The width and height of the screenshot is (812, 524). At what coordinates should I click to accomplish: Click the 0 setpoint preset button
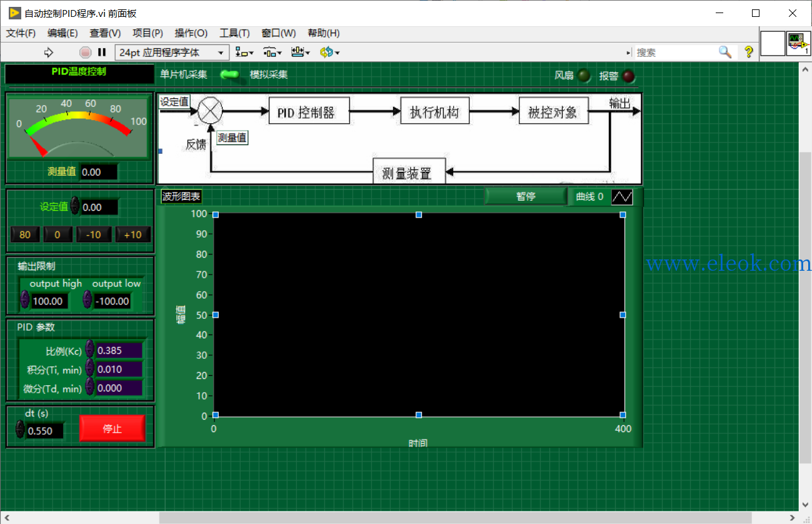point(58,235)
